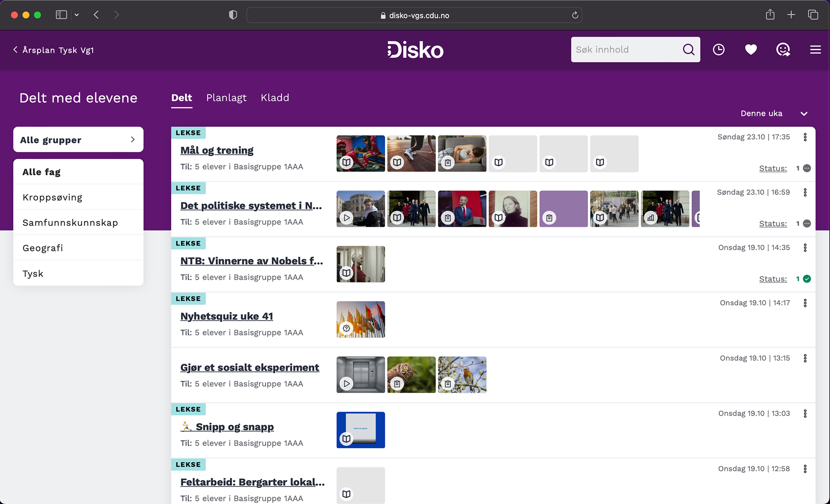Image resolution: width=830 pixels, height=504 pixels.
Task: Switch to the Kladd tab
Action: [x=275, y=98]
